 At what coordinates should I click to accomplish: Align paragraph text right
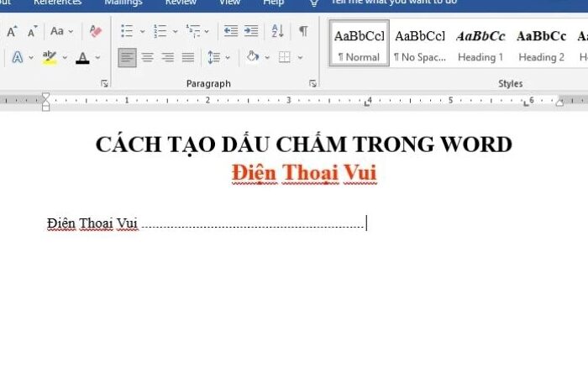[168, 57]
